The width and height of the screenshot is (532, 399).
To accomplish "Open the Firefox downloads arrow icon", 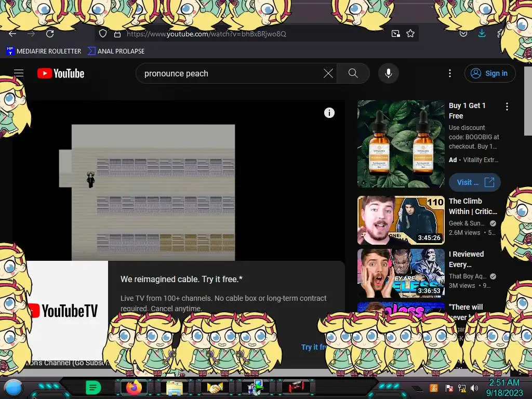I will tap(482, 33).
